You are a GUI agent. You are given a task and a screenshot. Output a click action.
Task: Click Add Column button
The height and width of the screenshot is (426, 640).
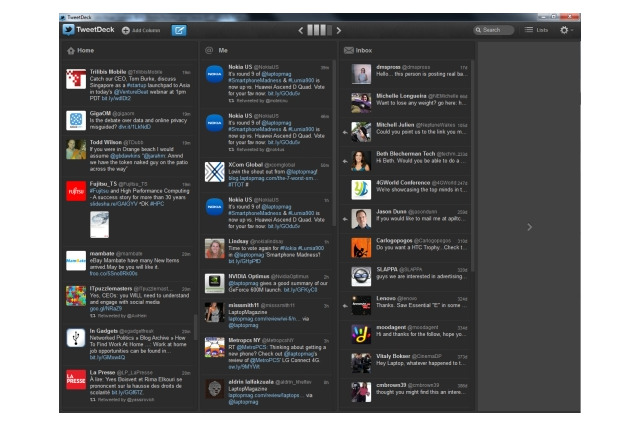[x=141, y=30]
